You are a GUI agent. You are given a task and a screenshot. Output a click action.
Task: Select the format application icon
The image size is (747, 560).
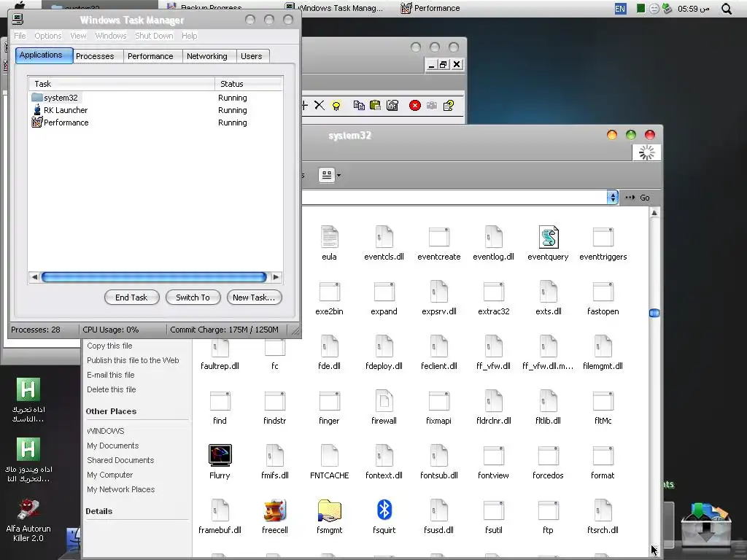coord(603,455)
